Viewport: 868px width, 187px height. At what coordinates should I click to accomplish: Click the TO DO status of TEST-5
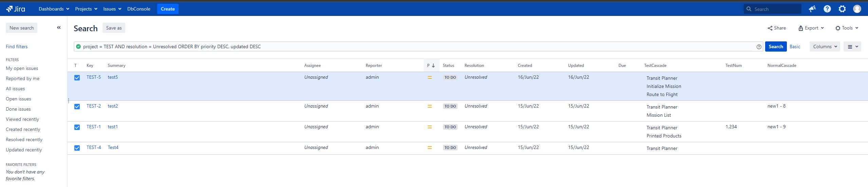pos(450,77)
